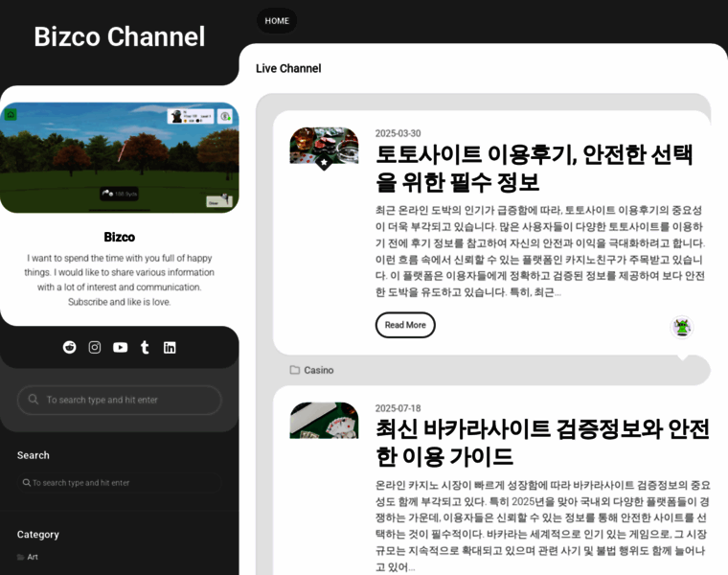
Task: Open the YouTube social icon
Action: click(x=121, y=347)
